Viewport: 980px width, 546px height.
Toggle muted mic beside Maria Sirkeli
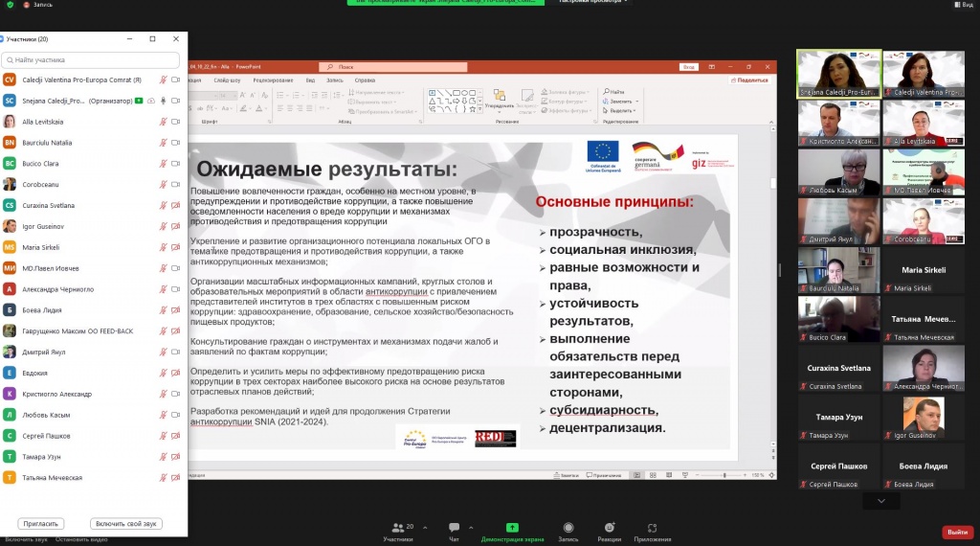(x=163, y=247)
